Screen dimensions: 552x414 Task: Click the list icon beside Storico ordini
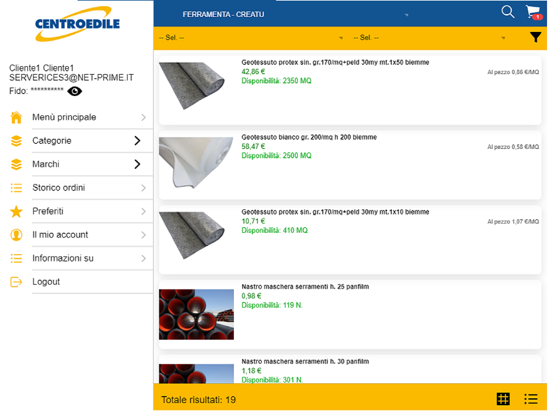(16, 188)
